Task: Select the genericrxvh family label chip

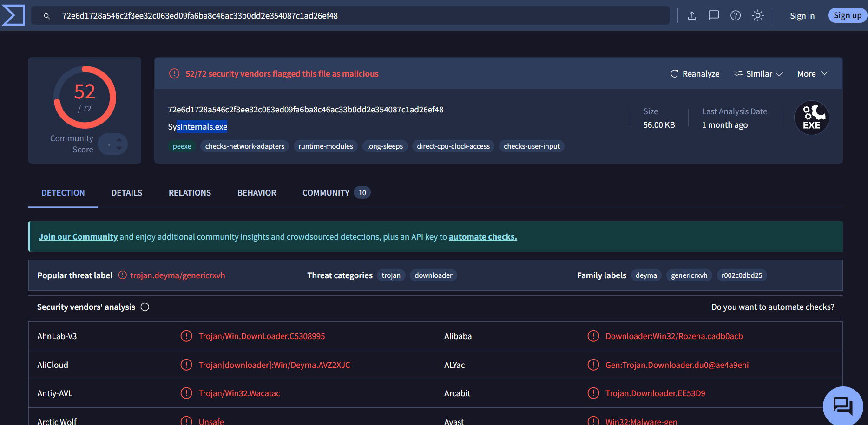Action: [x=689, y=275]
